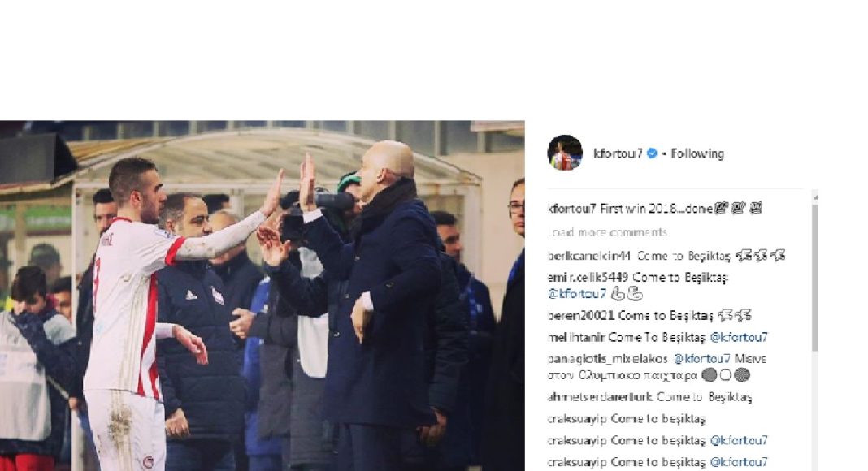The image size is (868, 471).
Task: Open emir.celik5449 commenter profile
Action: click(588, 278)
